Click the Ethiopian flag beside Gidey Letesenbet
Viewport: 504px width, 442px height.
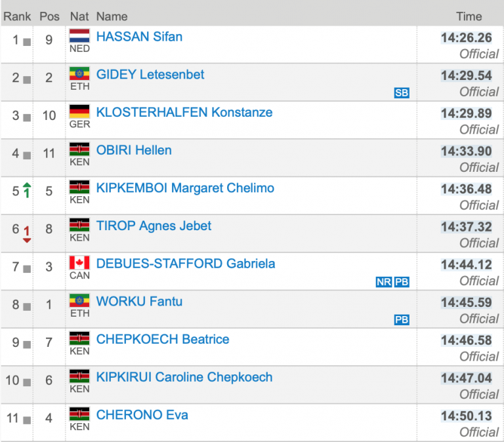pos(79,73)
